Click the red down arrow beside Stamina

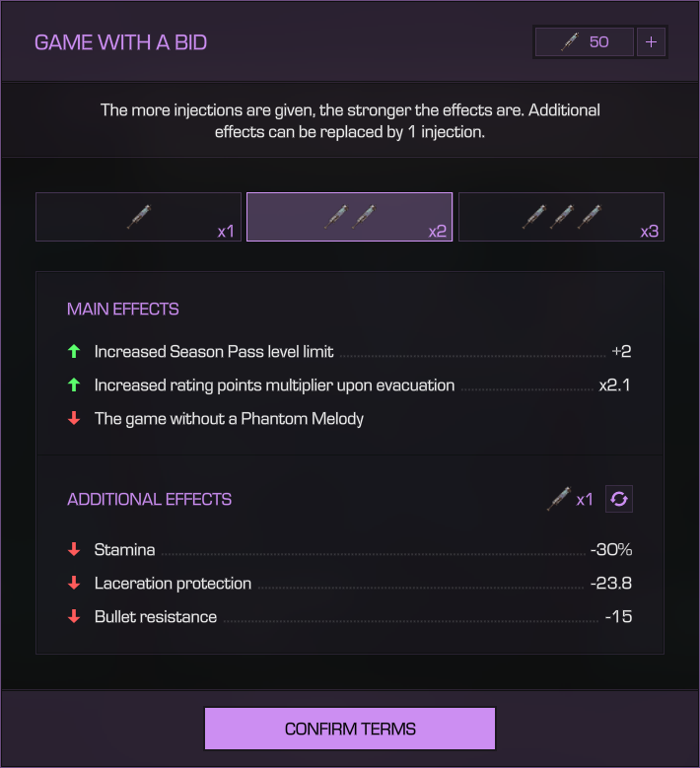pyautogui.click(x=73, y=550)
